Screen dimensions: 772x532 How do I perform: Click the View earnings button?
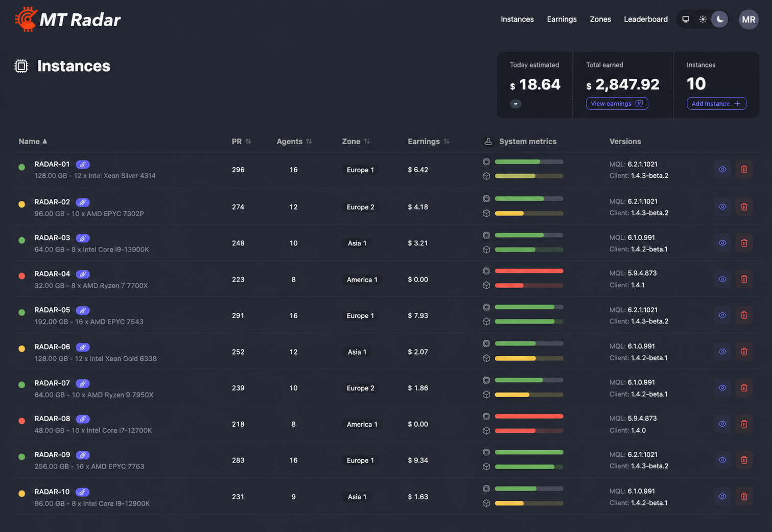(x=617, y=104)
